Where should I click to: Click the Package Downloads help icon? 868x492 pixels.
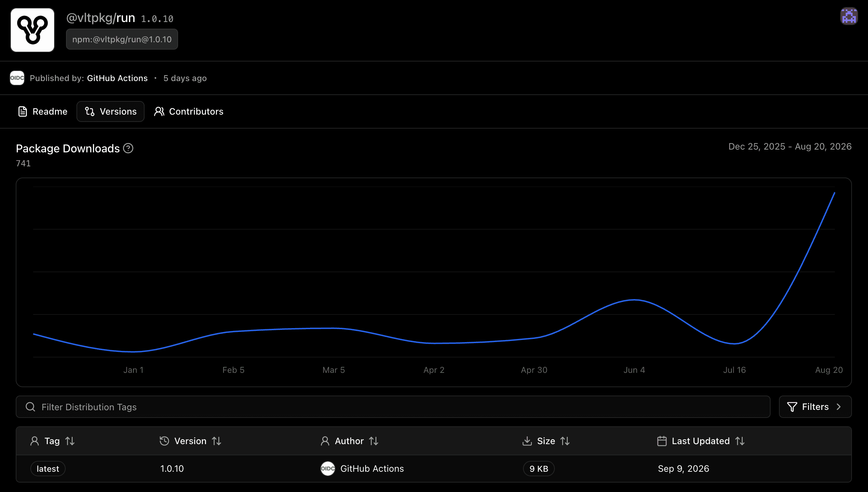tap(128, 149)
